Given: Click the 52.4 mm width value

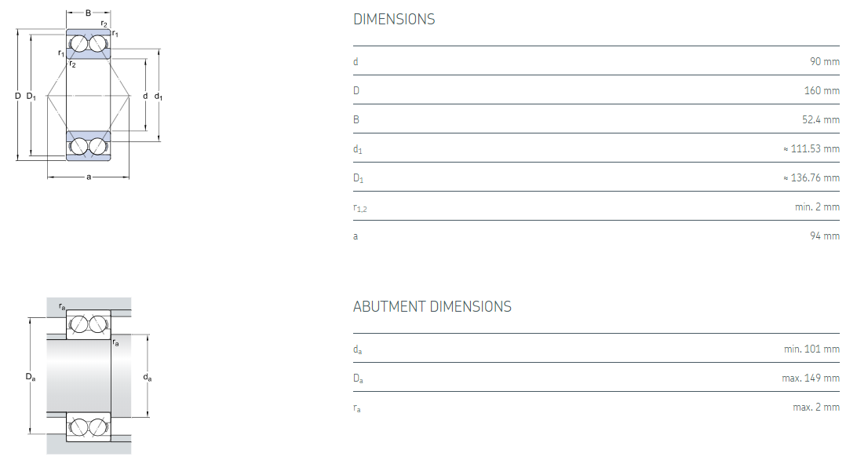Looking at the screenshot, I should [x=820, y=120].
